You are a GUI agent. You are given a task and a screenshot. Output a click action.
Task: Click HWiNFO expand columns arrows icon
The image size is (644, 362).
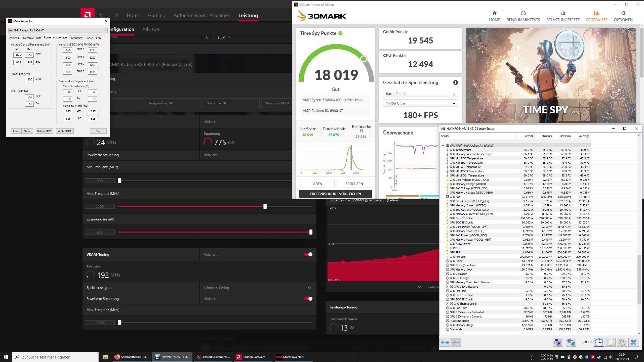click(x=445, y=342)
